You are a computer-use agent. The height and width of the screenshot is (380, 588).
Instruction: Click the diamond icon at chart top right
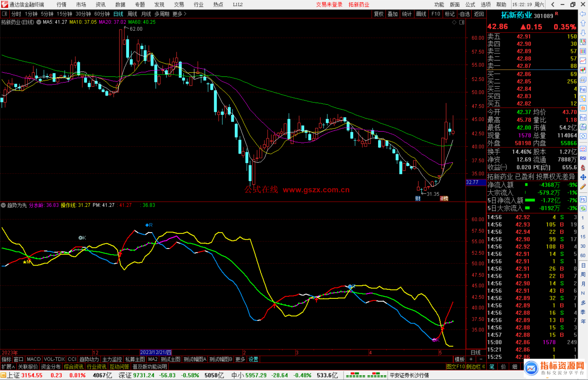[x=454, y=22]
